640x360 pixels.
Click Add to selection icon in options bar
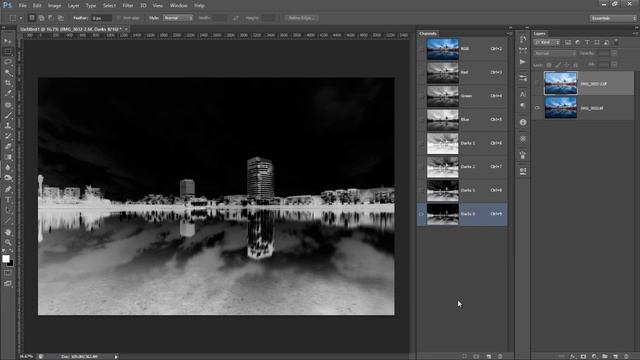(41, 18)
